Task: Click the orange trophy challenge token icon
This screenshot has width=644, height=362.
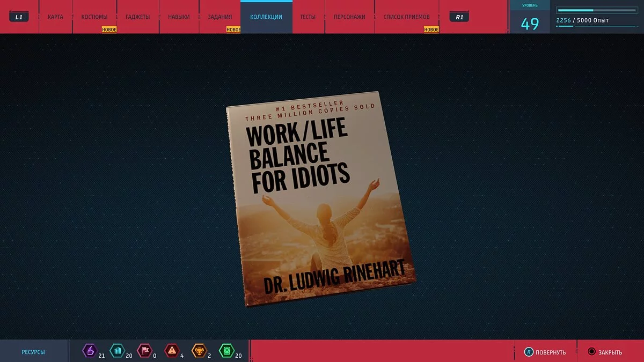Action: click(199, 351)
